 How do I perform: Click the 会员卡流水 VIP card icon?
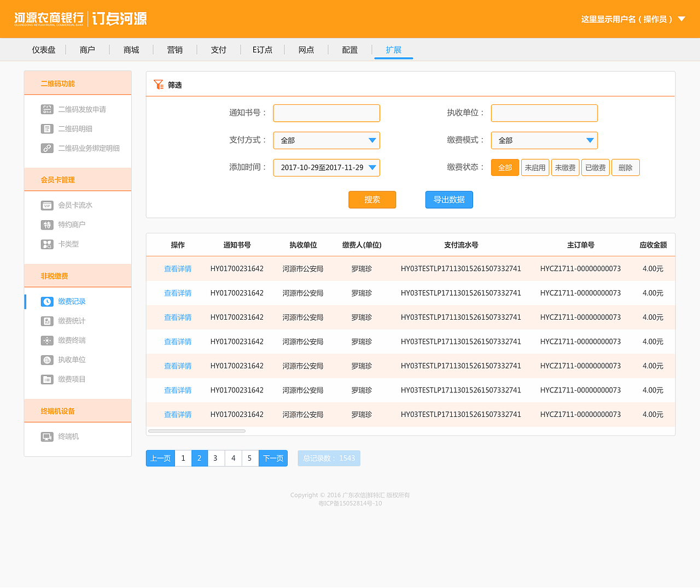coord(47,205)
